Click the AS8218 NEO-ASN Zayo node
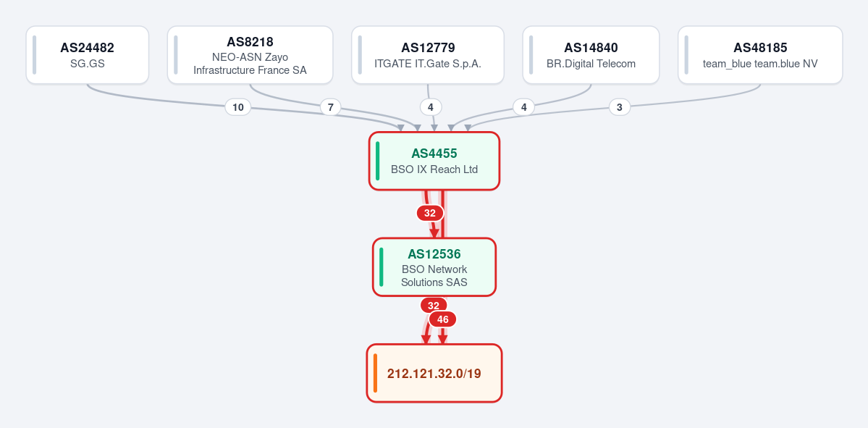 click(250, 55)
